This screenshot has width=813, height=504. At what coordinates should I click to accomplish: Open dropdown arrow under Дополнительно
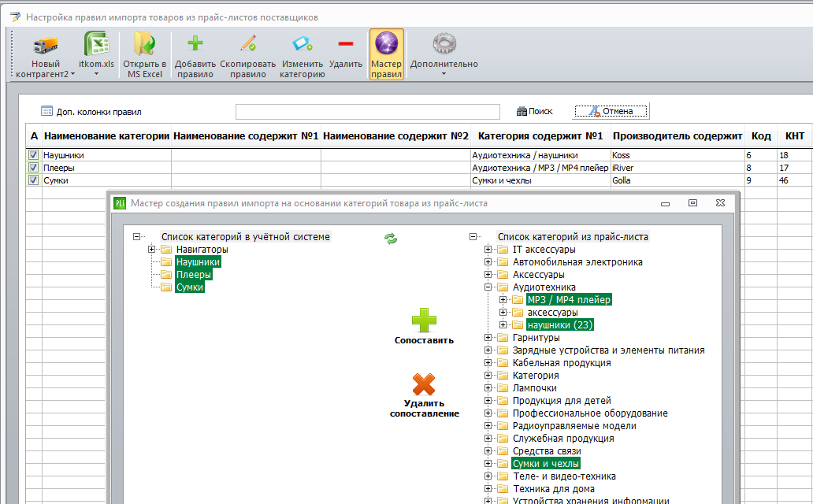point(444,74)
